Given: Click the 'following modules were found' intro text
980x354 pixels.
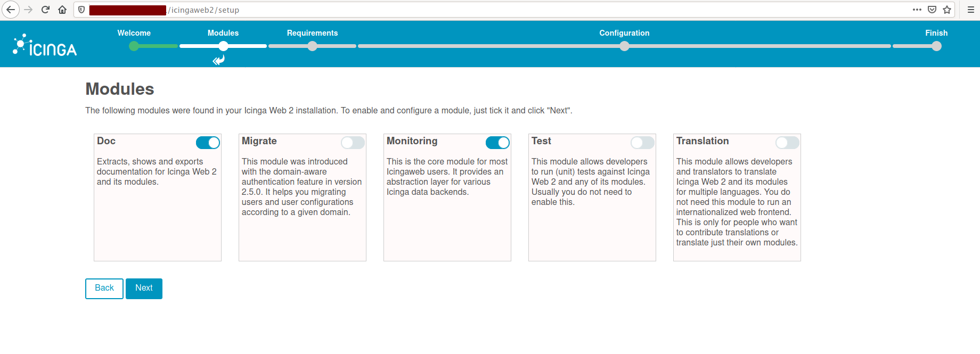Looking at the screenshot, I should click(x=329, y=111).
